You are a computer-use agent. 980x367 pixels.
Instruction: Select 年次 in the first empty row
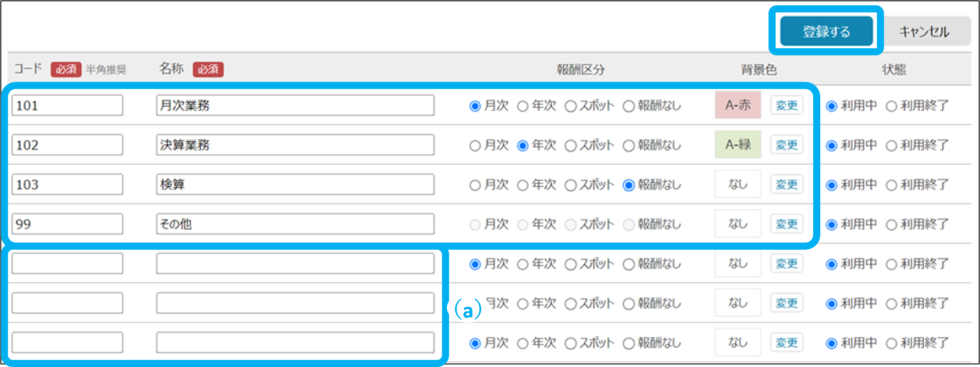point(523,265)
